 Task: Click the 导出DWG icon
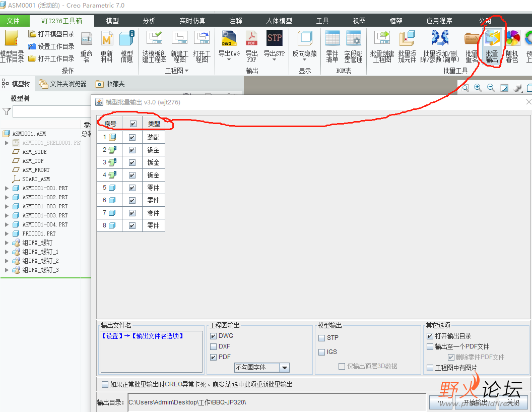tap(229, 38)
